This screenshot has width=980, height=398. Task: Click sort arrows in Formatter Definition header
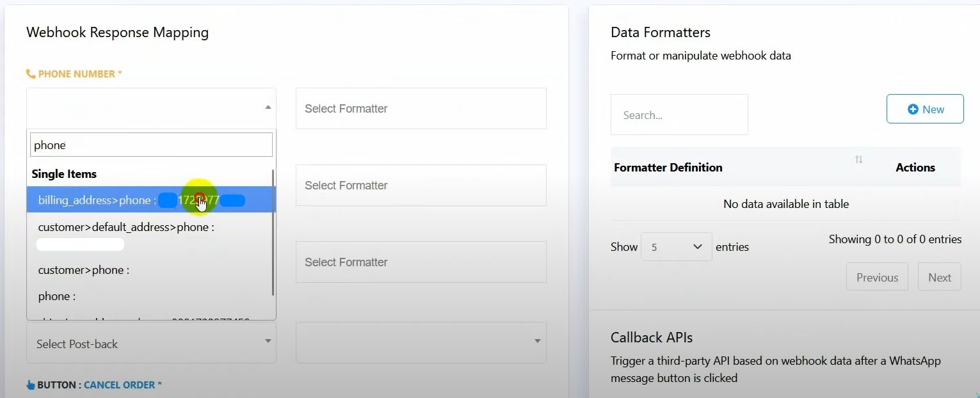tap(858, 159)
